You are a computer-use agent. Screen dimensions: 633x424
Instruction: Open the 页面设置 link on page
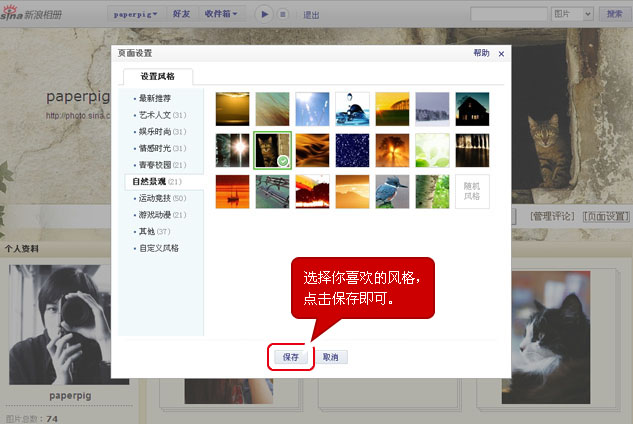(x=606, y=216)
